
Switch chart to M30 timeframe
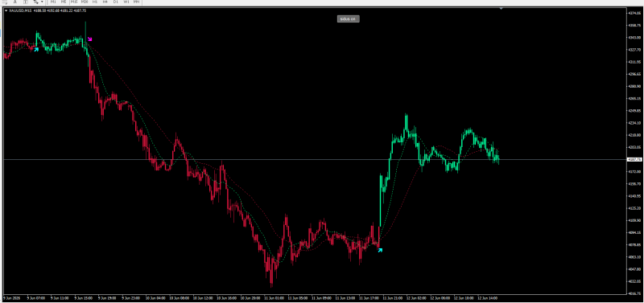click(85, 2)
